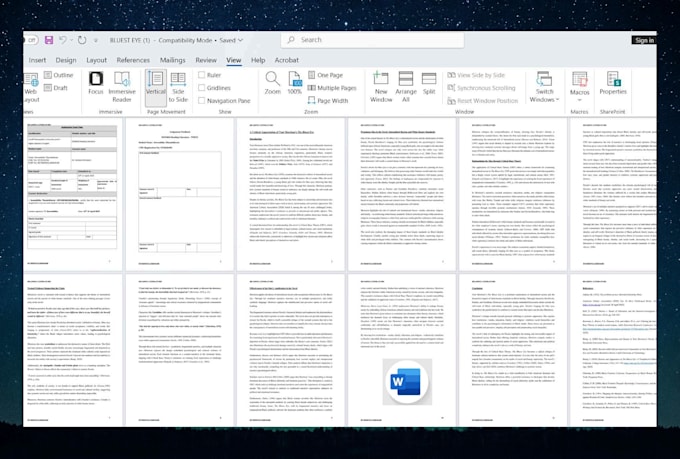Switch to the Layout tab
Image resolution: width=680 pixels, height=459 pixels.
point(96,60)
